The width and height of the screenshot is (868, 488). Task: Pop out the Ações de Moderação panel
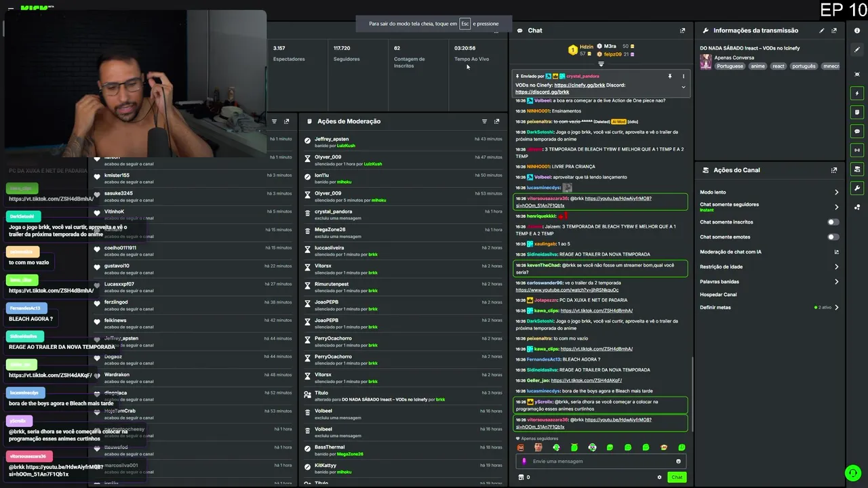[x=496, y=121]
